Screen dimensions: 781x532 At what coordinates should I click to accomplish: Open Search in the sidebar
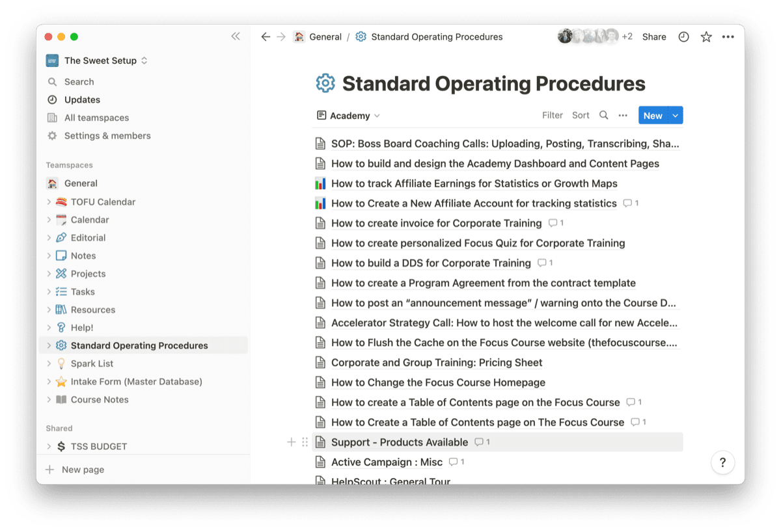point(79,82)
